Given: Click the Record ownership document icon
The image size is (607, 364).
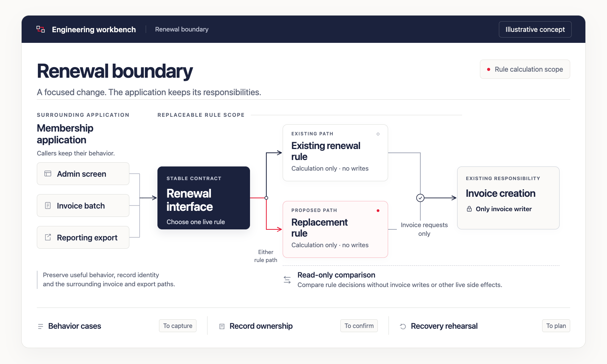Looking at the screenshot, I should 222,326.
